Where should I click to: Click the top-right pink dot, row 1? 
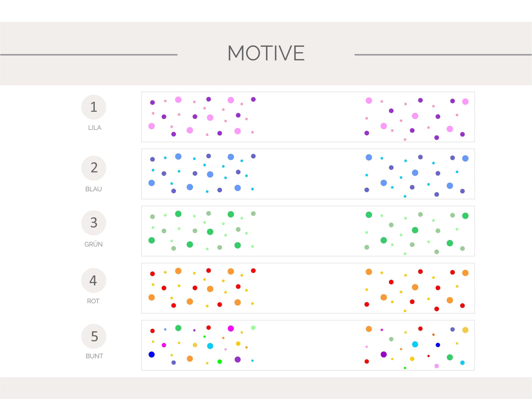[465, 102]
